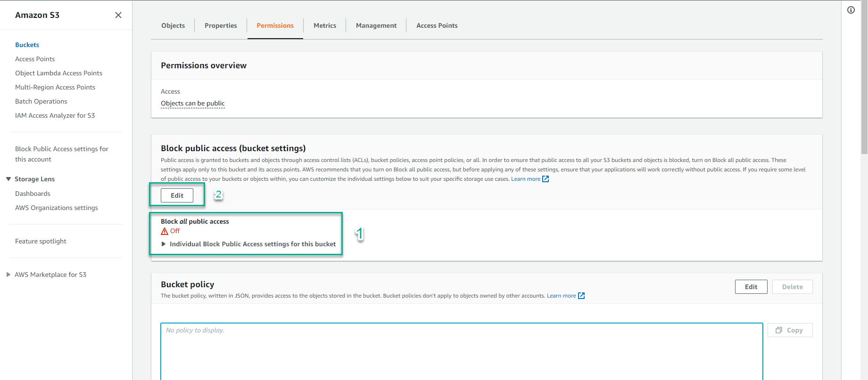Click external link icon beside Block public access Learn more
The image size is (868, 380).
pos(546,179)
